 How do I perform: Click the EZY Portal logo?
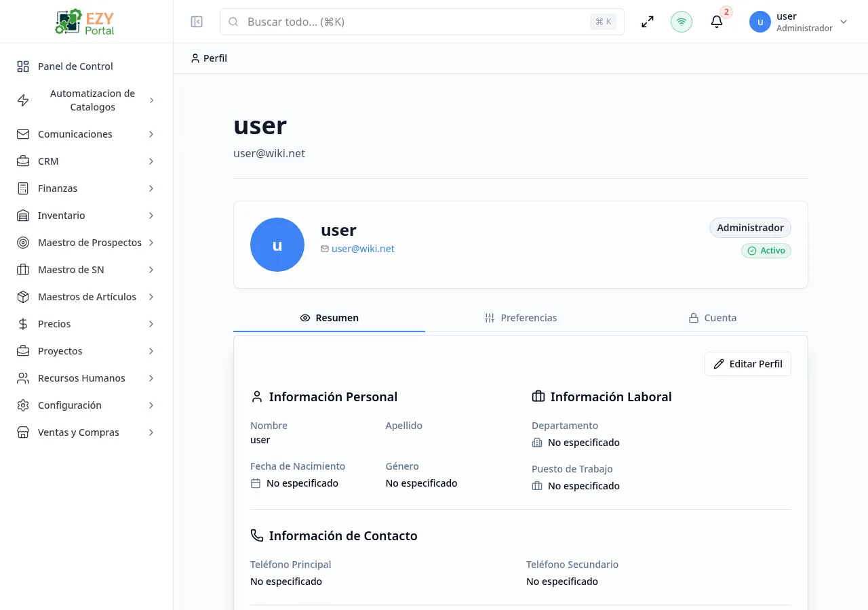coord(85,22)
